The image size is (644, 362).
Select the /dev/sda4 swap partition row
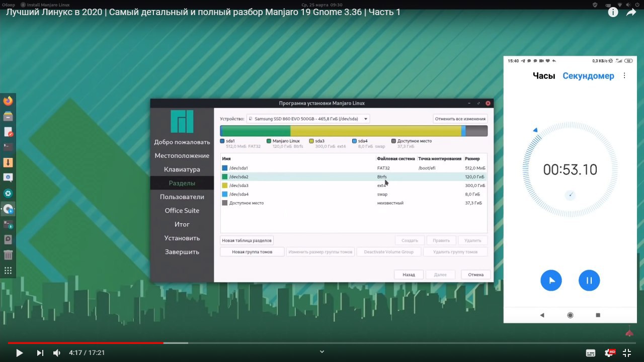pos(354,194)
